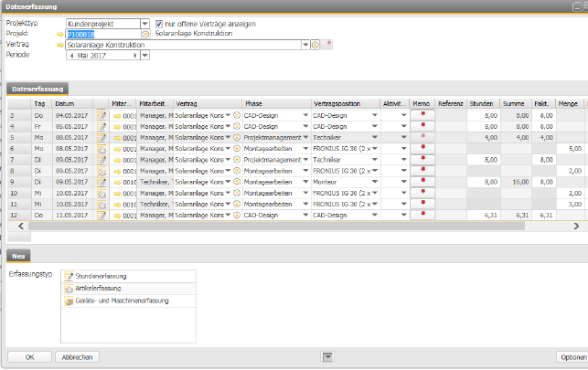Click the Optionen button

point(573,357)
